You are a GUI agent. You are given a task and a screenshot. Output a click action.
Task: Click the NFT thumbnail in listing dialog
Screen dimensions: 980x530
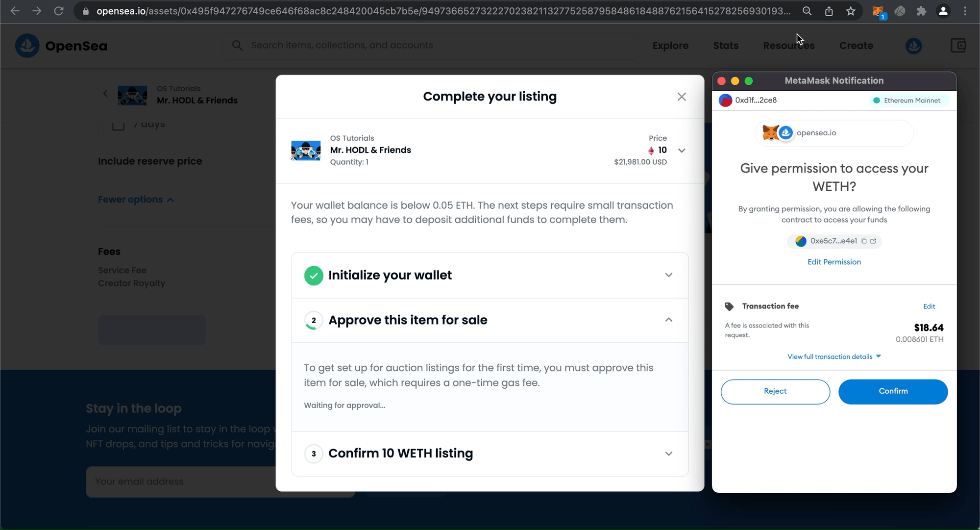306,151
